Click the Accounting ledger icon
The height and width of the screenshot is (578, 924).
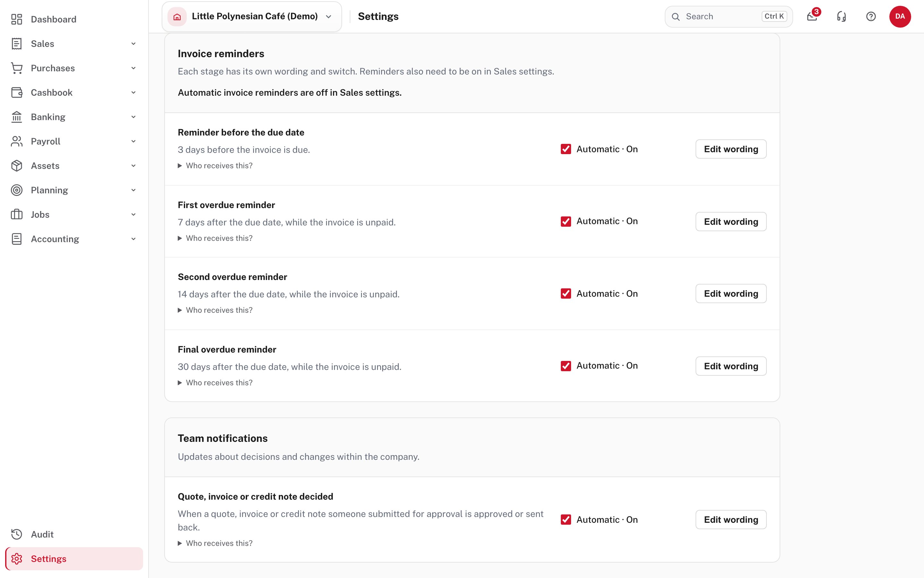16,239
